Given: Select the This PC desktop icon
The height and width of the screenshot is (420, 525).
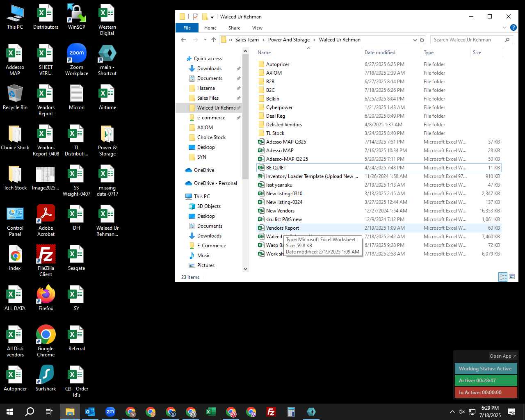Looking at the screenshot, I should 15,17.
